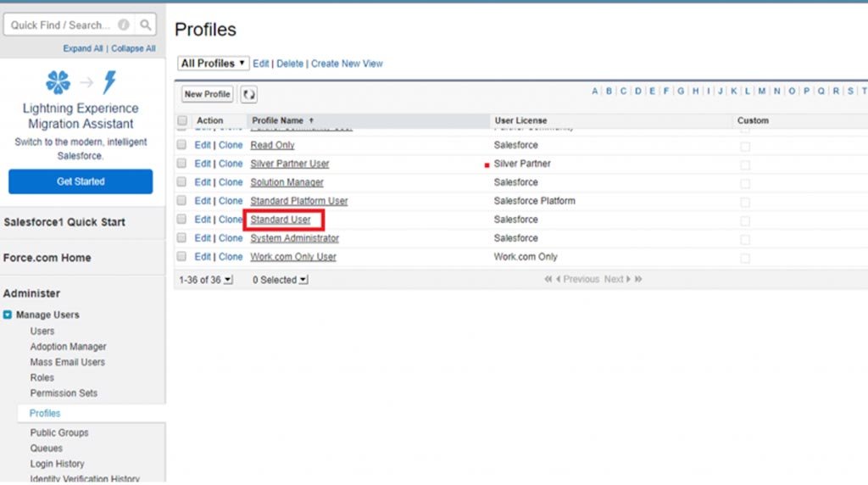Click Clone for Work.com Only User row

[x=231, y=257]
